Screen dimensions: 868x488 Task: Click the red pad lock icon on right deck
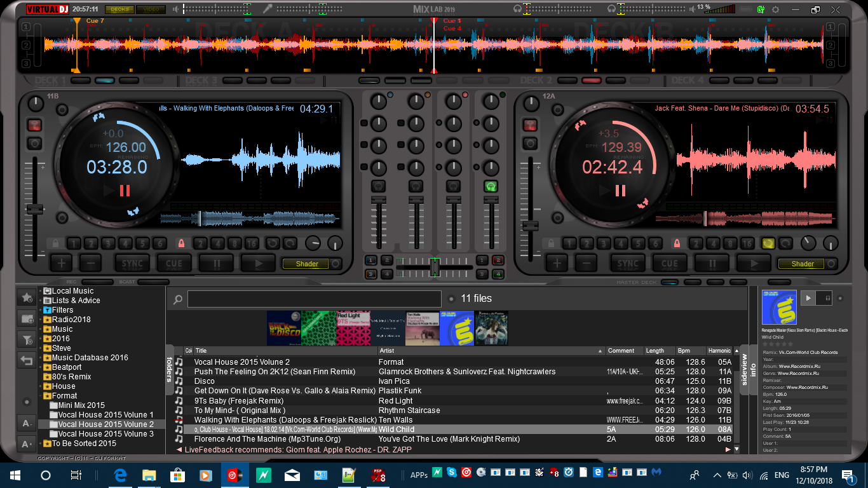tap(677, 243)
